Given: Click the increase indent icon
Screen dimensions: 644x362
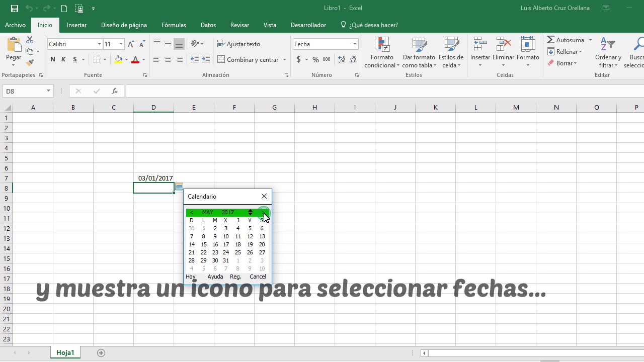Looking at the screenshot, I should click(x=206, y=59).
